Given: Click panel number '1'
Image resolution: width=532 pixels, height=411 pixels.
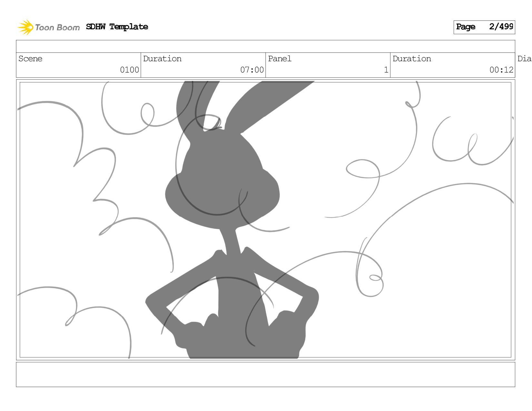Looking at the screenshot, I should (x=386, y=70).
